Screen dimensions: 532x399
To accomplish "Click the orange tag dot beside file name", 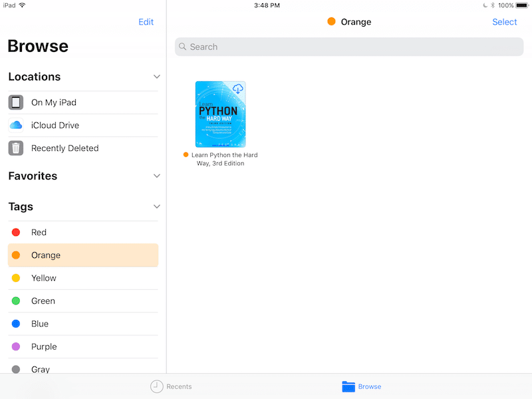I will pos(186,155).
